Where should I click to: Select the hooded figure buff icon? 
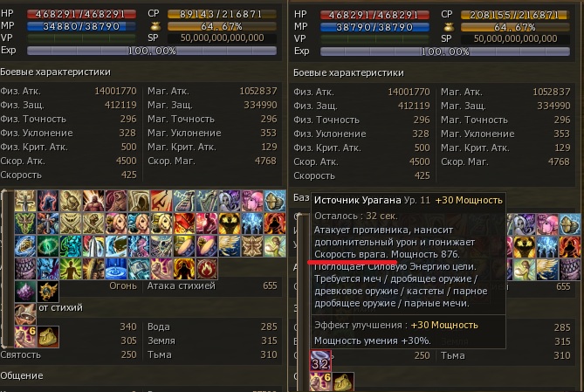point(139,201)
